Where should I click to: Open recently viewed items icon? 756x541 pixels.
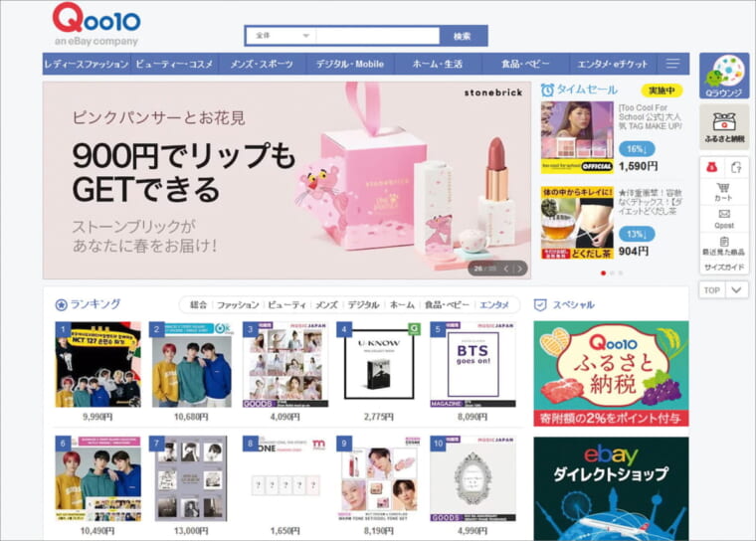[x=724, y=246]
